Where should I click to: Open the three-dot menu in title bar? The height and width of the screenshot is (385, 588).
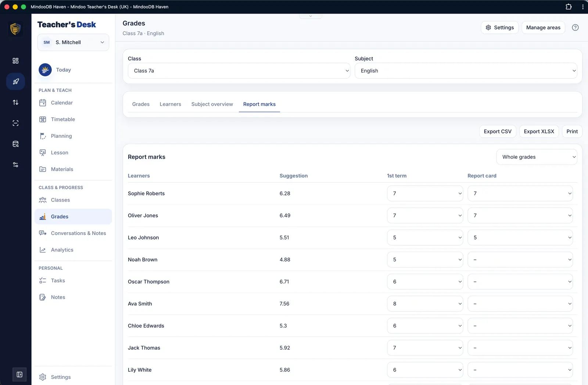point(583,7)
